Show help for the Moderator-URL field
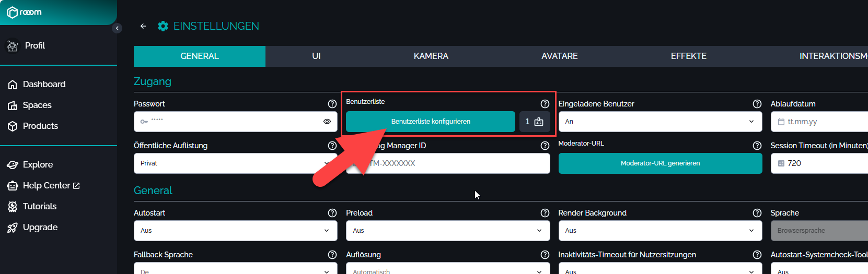The width and height of the screenshot is (868, 274). [757, 146]
